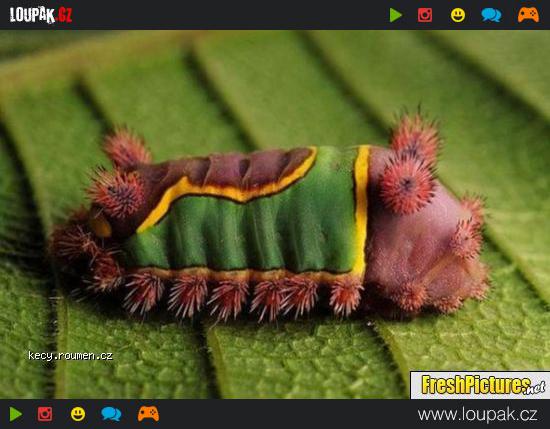Open the www.loupak.cz footer link
Screen dimensions: 550x429
click(477, 415)
